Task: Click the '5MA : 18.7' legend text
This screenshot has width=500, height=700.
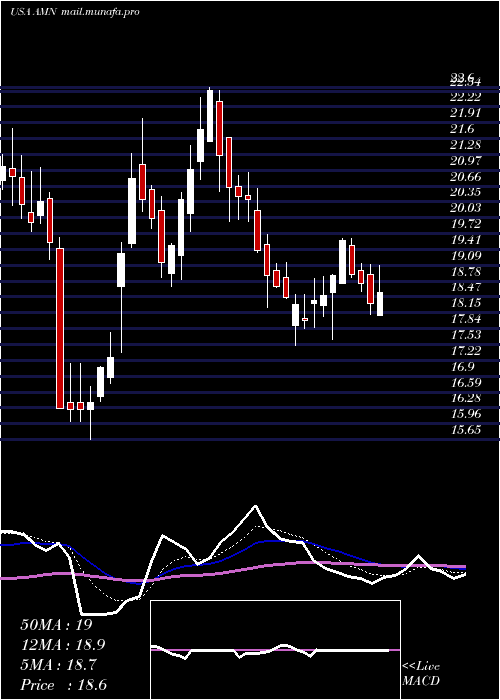Action: [58, 665]
